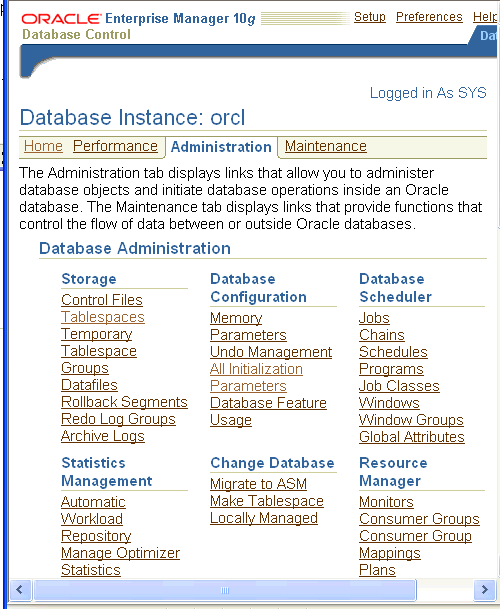Open All Initialization Parameters link
Viewport: 500px width, 609px height.
[x=256, y=378]
